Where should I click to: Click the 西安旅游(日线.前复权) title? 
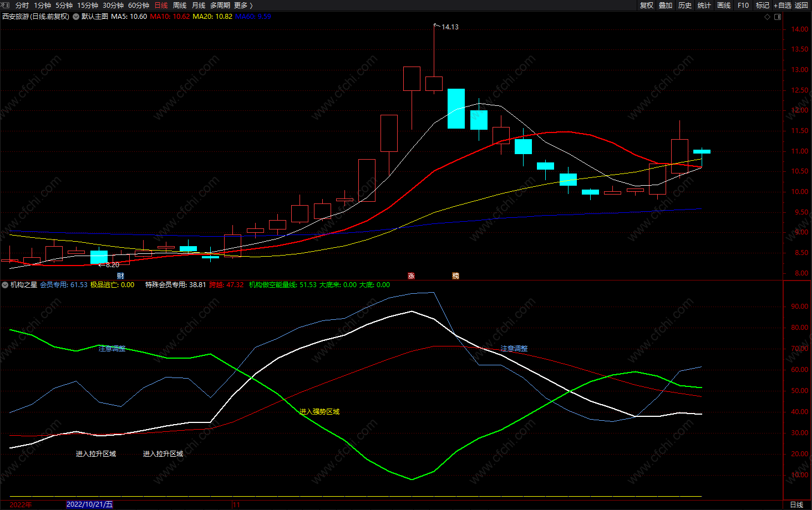pos(36,17)
